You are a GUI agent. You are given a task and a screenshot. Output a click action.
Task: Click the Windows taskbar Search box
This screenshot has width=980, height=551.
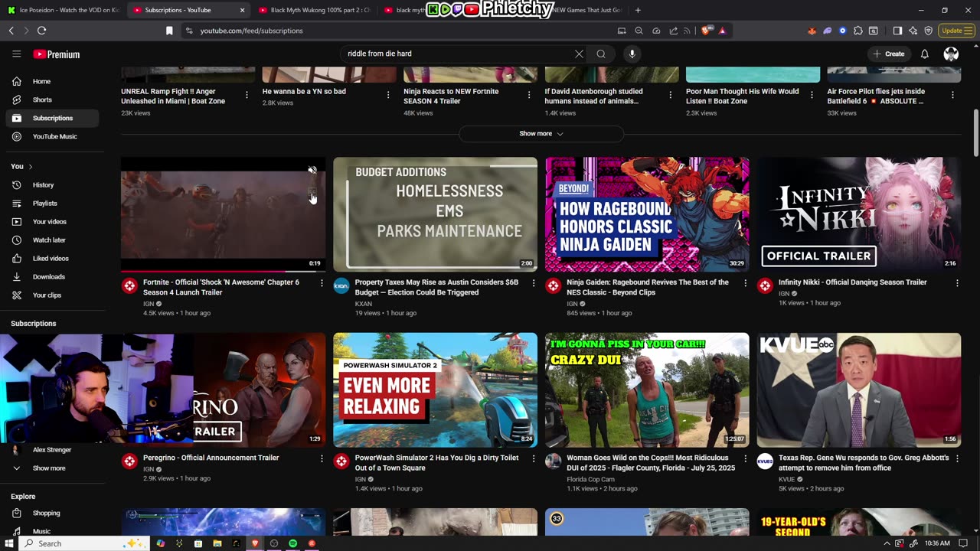[83, 543]
